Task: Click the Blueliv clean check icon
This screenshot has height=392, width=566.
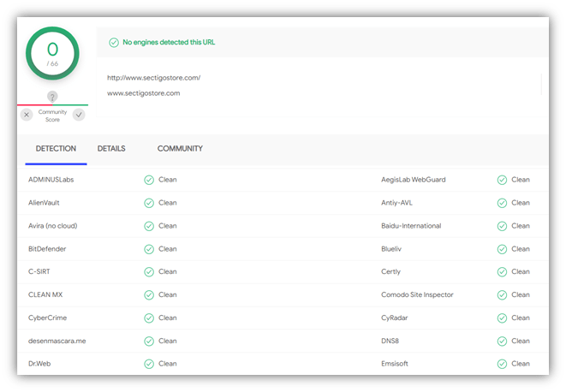Action: pos(502,249)
